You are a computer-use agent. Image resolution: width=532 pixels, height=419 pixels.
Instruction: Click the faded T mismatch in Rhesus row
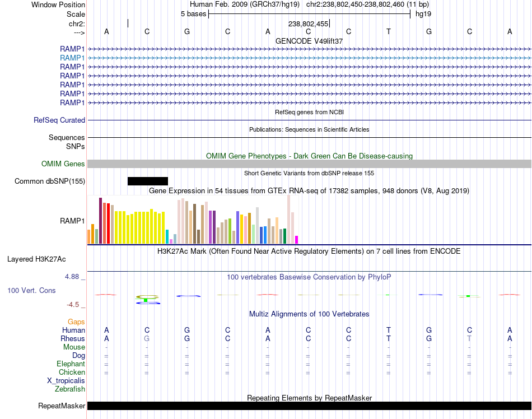coord(469,338)
